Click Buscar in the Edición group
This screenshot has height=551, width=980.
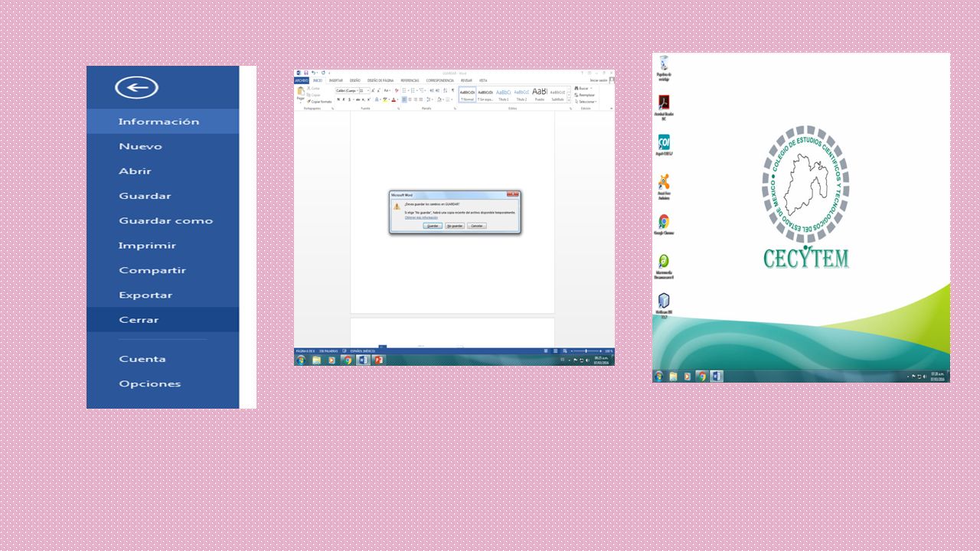pos(583,88)
